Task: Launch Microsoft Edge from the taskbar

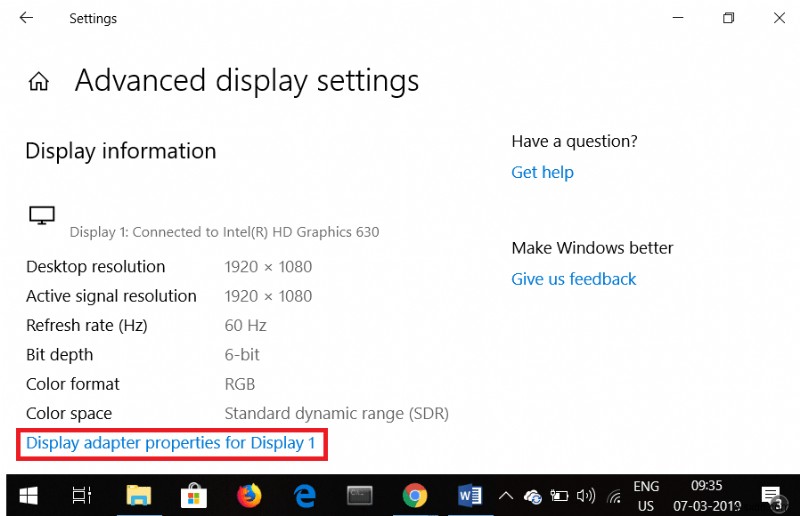Action: 305,496
